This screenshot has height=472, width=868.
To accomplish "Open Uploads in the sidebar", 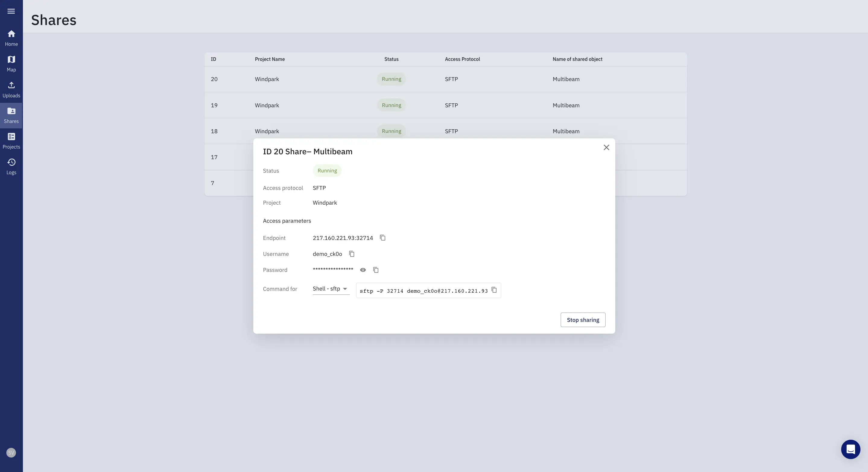I will coord(11,90).
